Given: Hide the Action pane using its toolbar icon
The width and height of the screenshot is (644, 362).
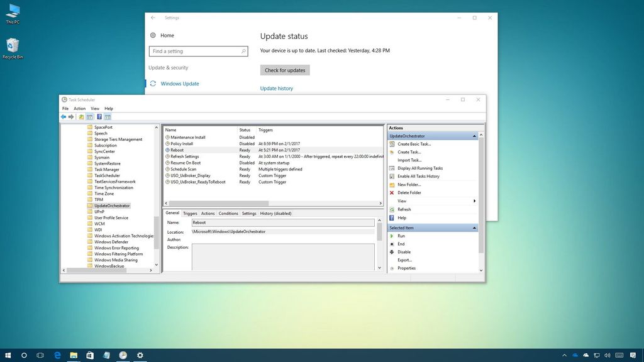Looking at the screenshot, I should [108, 117].
